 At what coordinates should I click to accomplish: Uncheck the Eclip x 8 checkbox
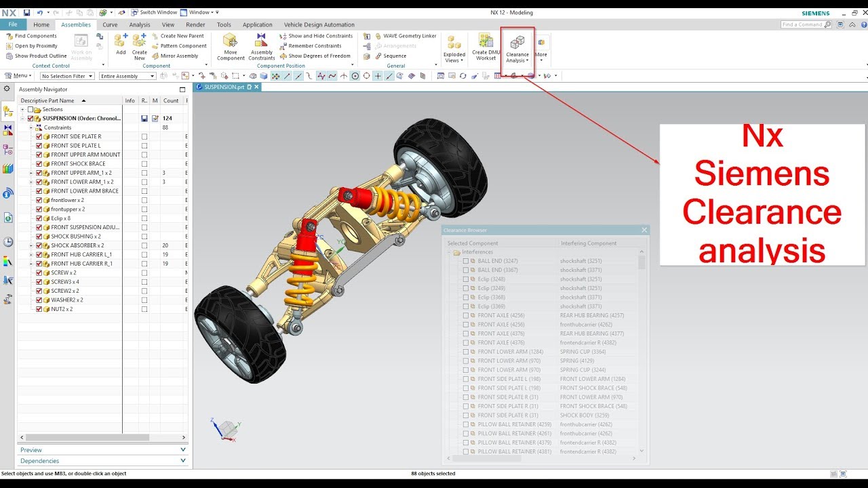click(39, 218)
